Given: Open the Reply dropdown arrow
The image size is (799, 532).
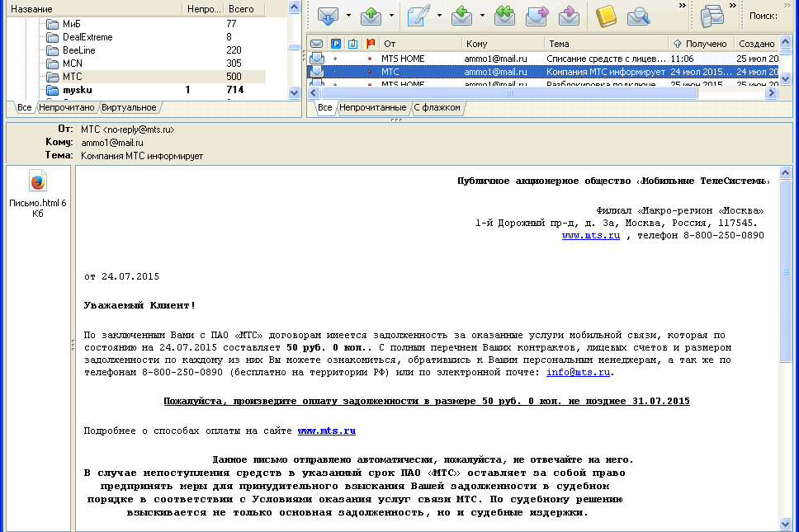Looking at the screenshot, I should coord(482,16).
